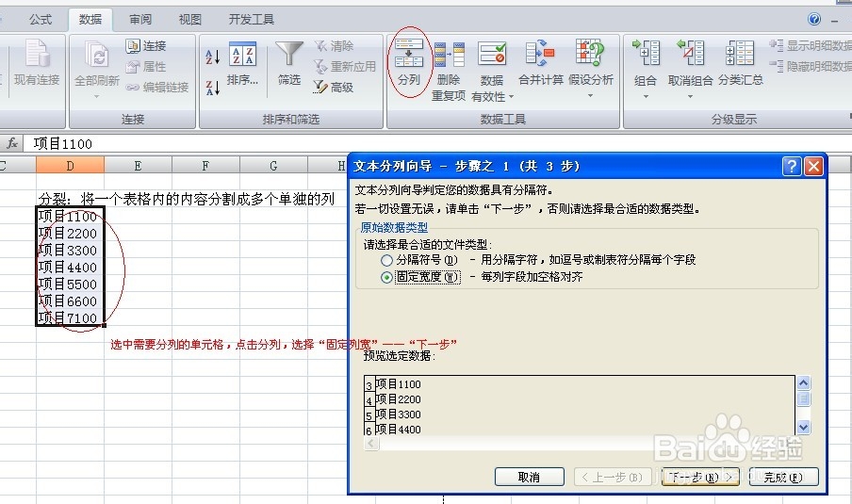
Task: Open the 排序 sort dialog icon
Action: 242,55
